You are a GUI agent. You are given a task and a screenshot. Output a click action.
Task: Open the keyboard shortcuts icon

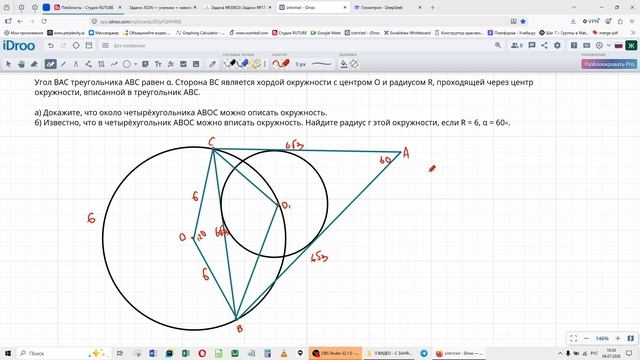pyautogui.click(x=587, y=45)
